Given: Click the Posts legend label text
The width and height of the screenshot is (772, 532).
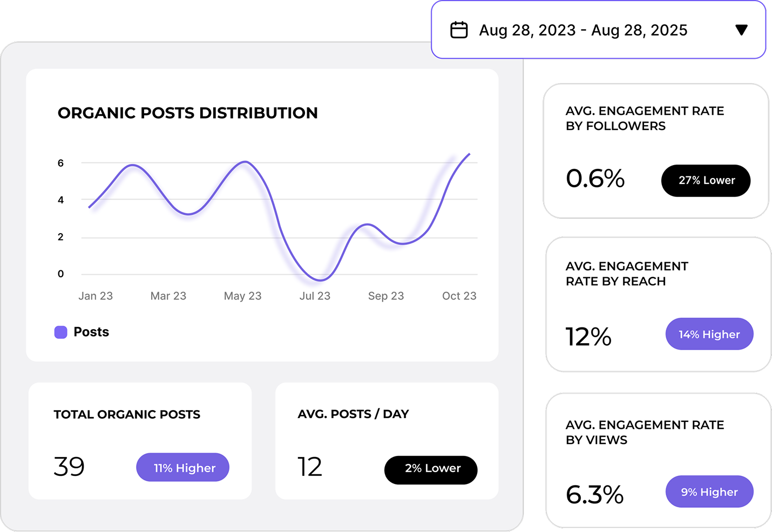Looking at the screenshot, I should pos(91,332).
